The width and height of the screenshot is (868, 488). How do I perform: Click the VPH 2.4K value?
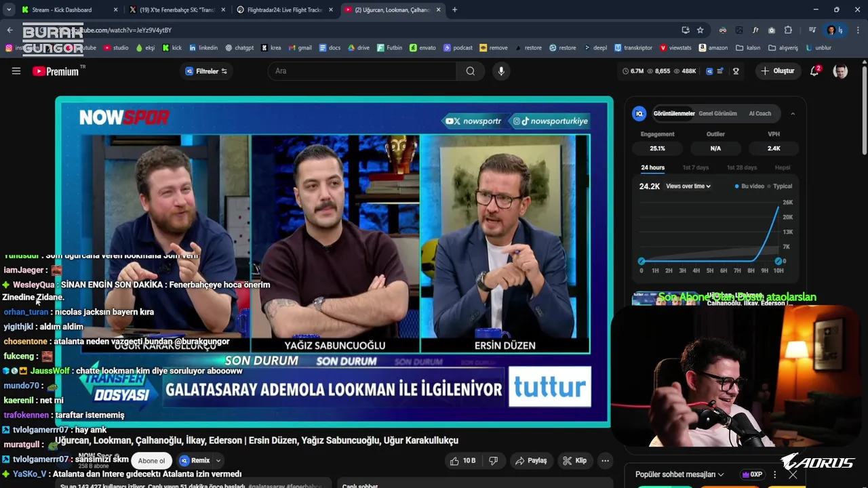coord(774,148)
